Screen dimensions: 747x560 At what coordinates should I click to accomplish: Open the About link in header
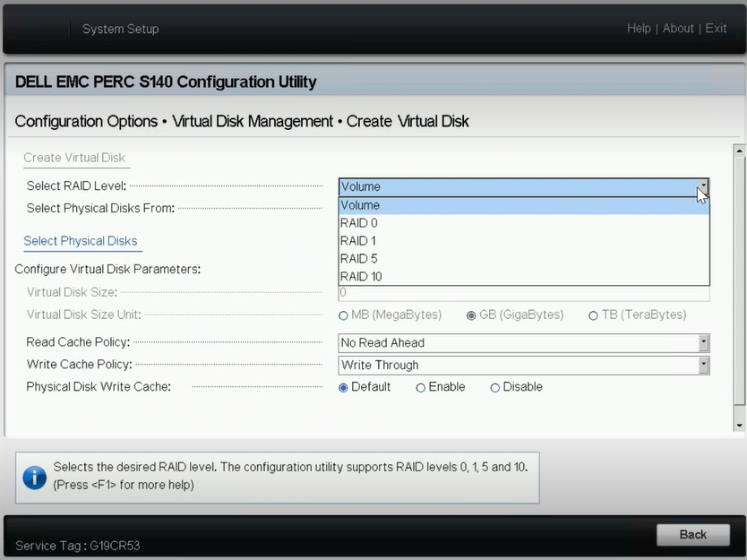pyautogui.click(x=678, y=29)
